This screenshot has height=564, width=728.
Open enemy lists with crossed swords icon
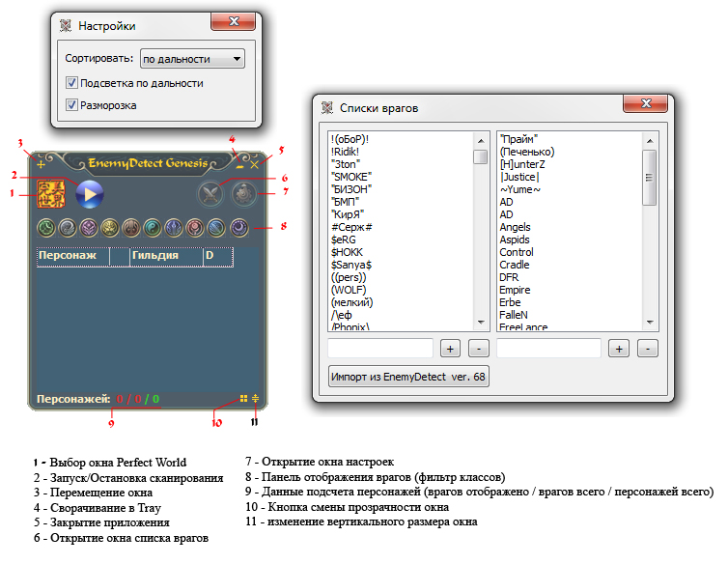point(210,194)
